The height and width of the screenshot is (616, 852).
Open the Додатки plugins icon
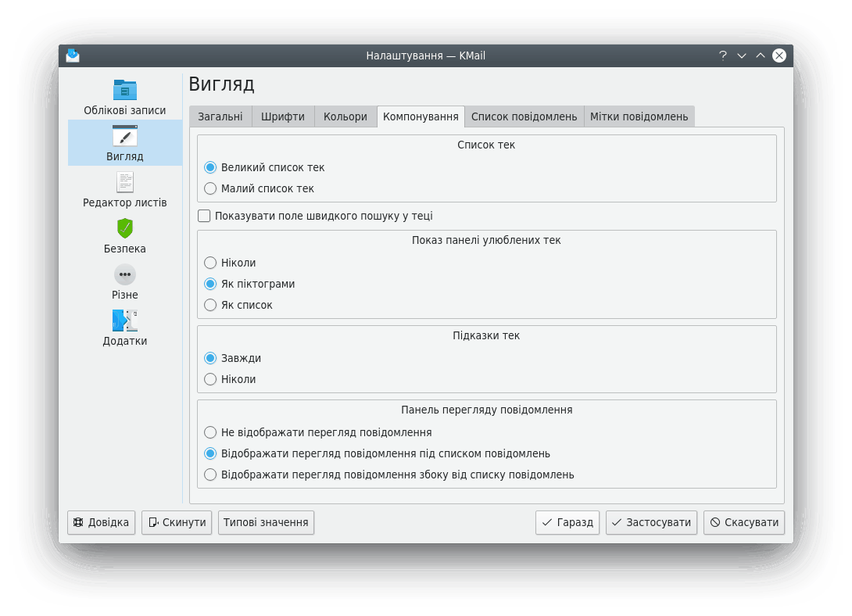pos(125,321)
